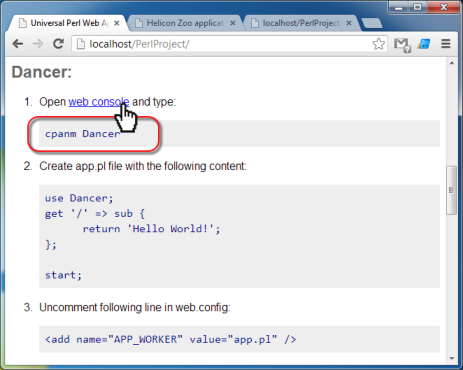Screen dimensions: 463x370
Task: Open the web console link
Action: pyautogui.click(x=99, y=102)
